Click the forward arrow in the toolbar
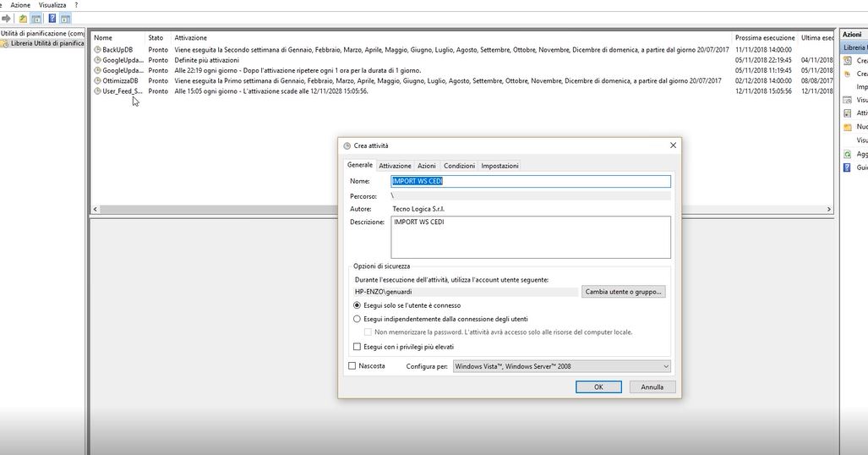868x455 pixels. [7, 18]
